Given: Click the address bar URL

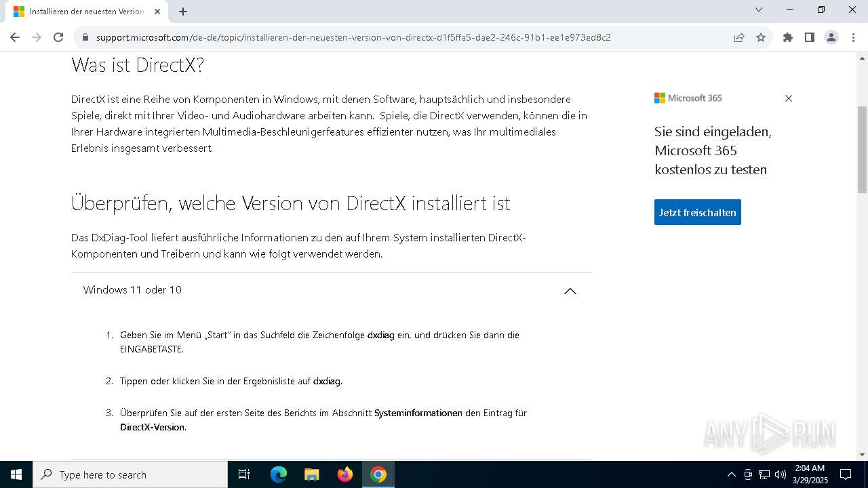Looking at the screenshot, I should pos(353,37).
